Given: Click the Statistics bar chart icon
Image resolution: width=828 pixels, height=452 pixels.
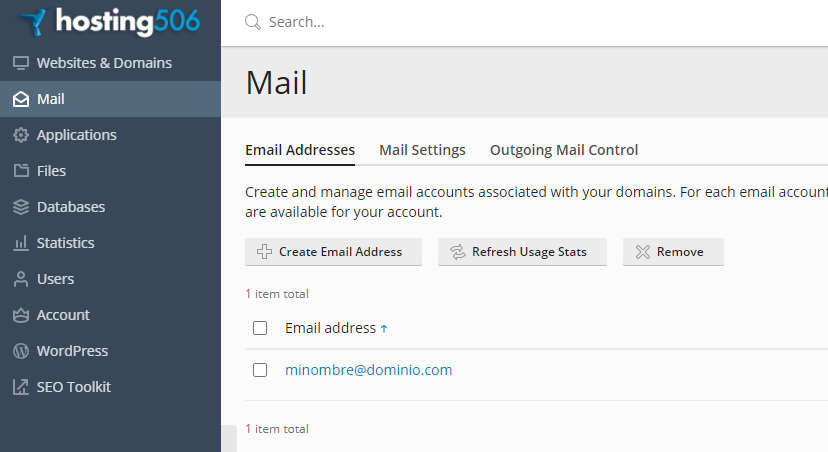Looking at the screenshot, I should (x=20, y=243).
